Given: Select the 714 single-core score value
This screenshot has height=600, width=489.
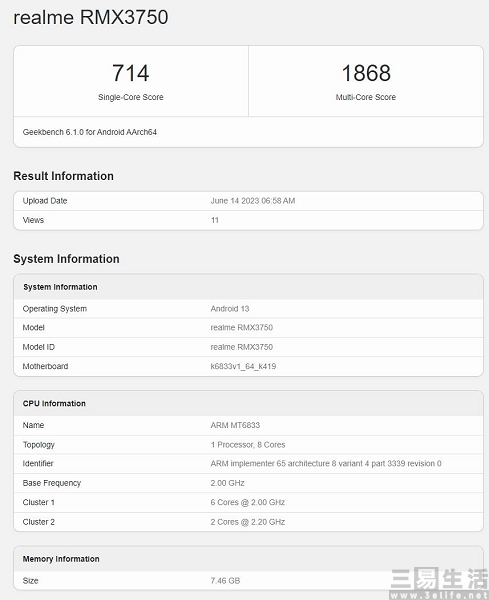Looking at the screenshot, I should (130, 73).
